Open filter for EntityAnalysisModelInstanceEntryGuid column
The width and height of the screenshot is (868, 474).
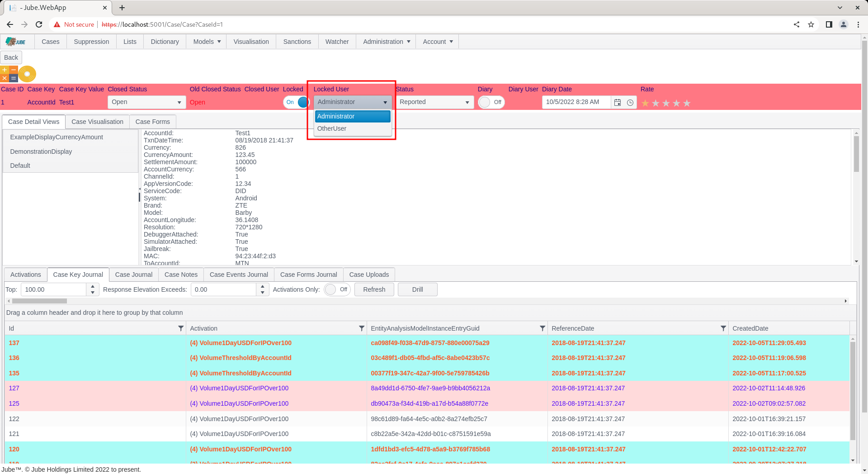click(x=542, y=328)
